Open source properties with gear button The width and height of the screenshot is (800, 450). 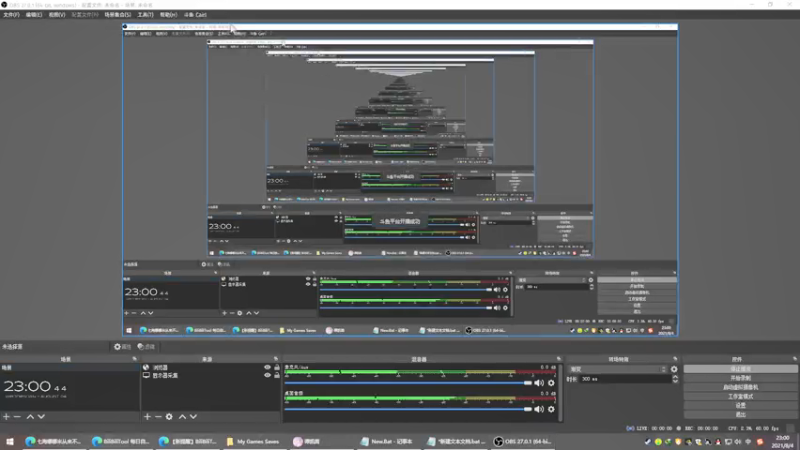122,346
